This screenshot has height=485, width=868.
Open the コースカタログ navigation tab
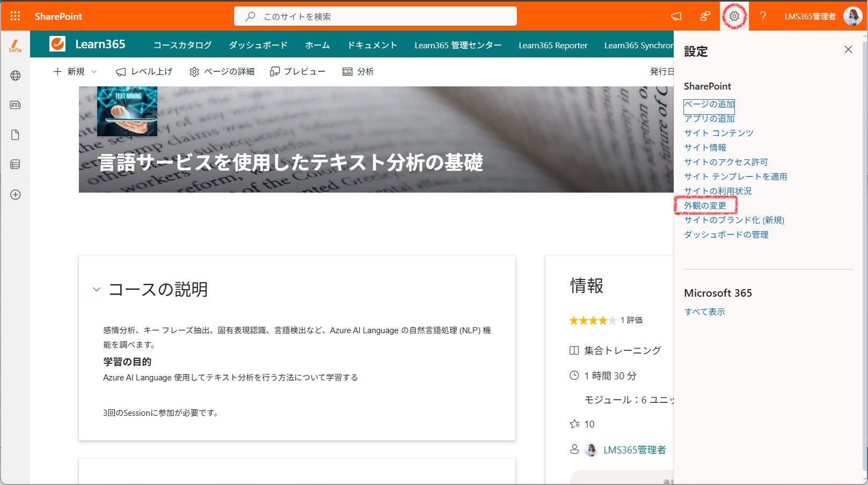tap(183, 45)
